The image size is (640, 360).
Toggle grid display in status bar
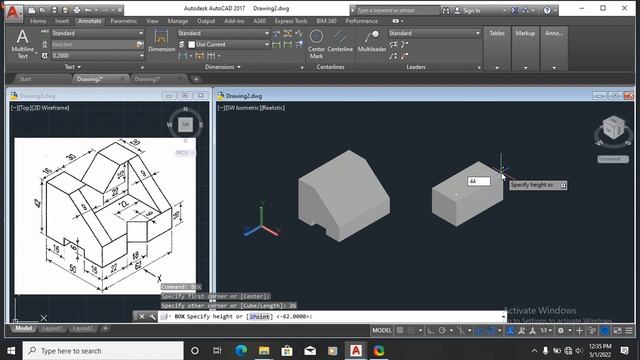coord(400,330)
